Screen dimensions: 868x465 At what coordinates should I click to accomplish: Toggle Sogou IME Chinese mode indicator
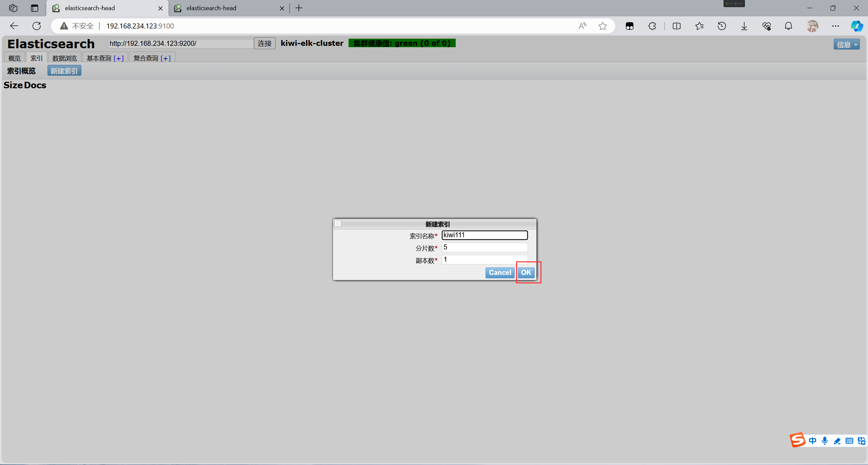(812, 441)
